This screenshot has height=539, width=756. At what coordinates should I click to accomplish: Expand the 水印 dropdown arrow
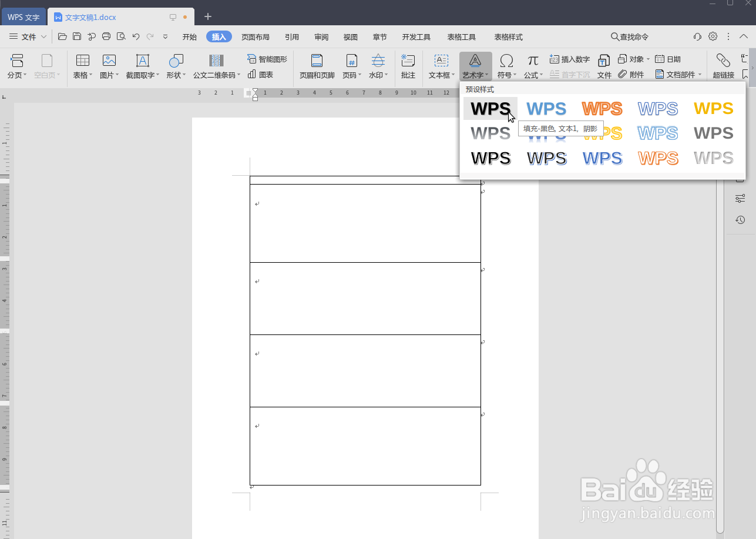click(387, 75)
